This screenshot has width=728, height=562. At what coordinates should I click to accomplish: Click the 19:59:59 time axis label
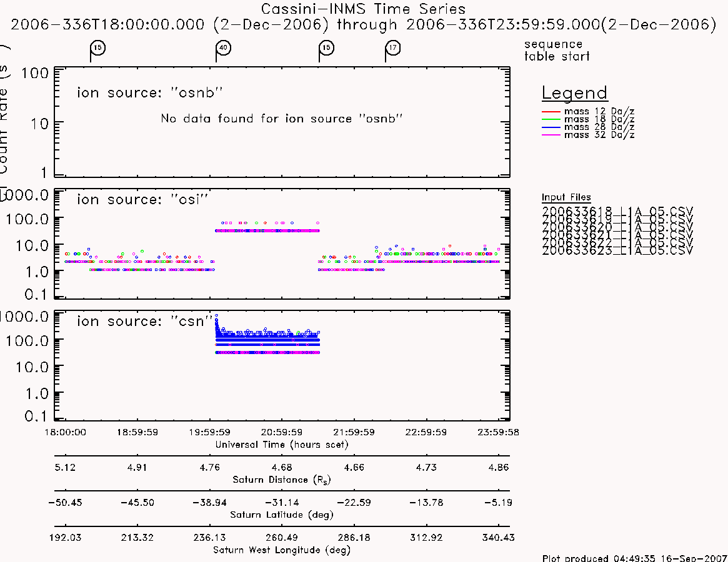(209, 432)
